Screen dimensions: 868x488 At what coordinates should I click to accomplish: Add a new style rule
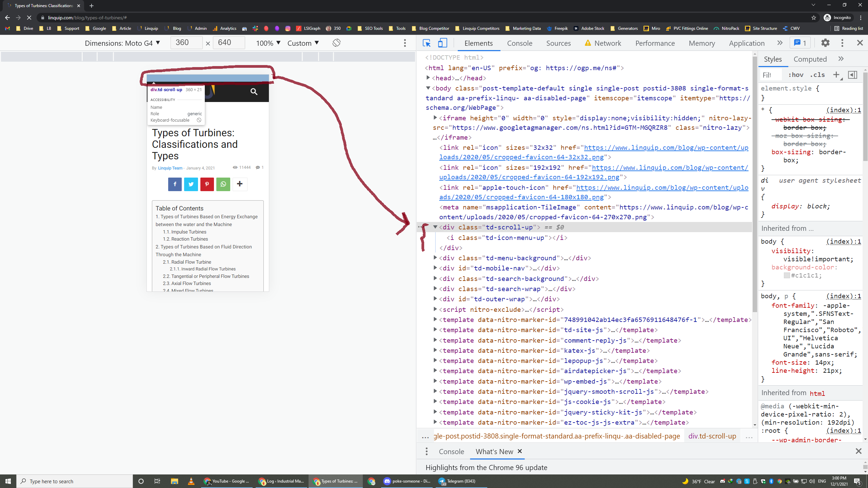coord(836,75)
